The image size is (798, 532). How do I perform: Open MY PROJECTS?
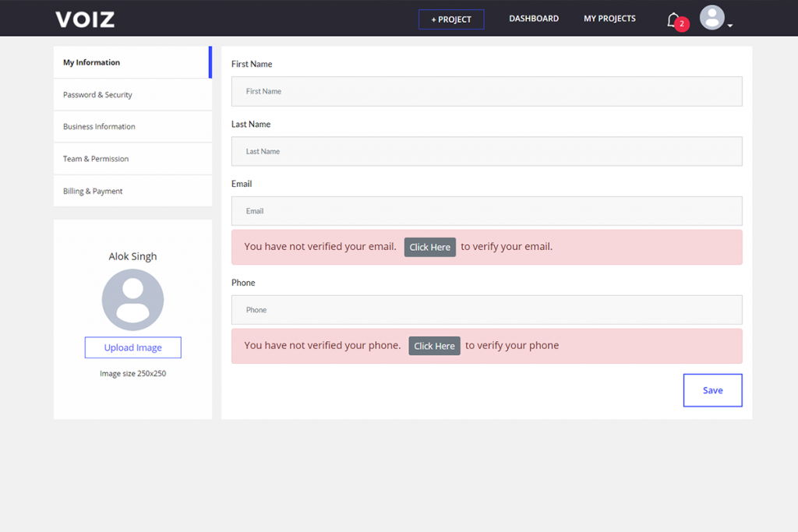coord(609,19)
